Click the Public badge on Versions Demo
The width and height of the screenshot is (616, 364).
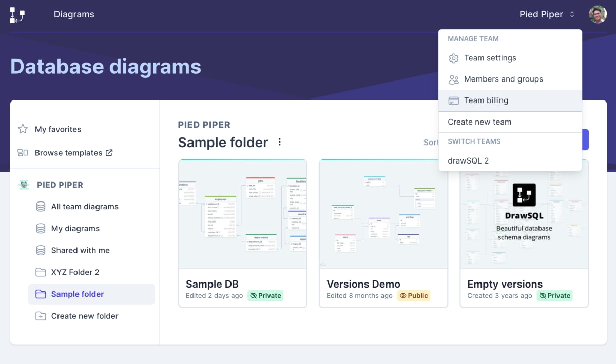coord(413,296)
